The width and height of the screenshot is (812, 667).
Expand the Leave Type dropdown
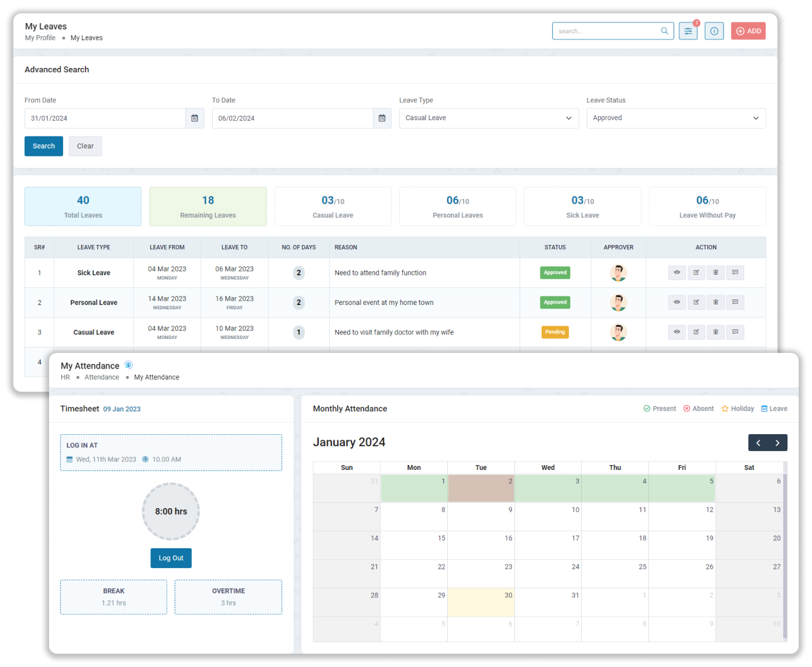click(488, 118)
